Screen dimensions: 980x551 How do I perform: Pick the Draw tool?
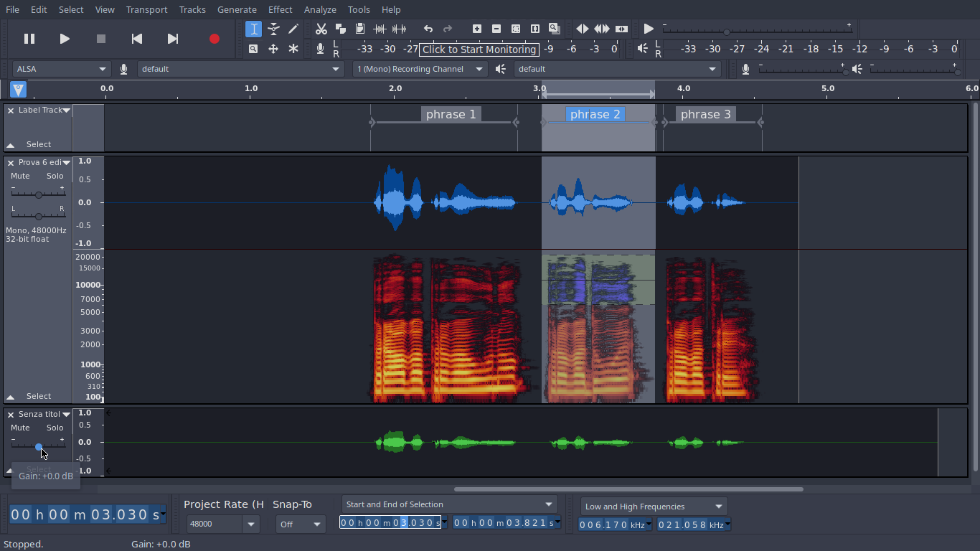293,29
